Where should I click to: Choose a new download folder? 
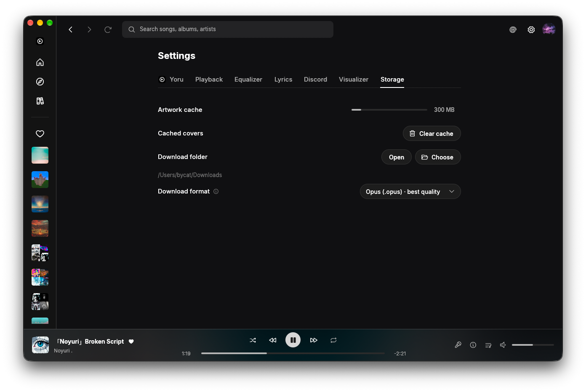438,157
